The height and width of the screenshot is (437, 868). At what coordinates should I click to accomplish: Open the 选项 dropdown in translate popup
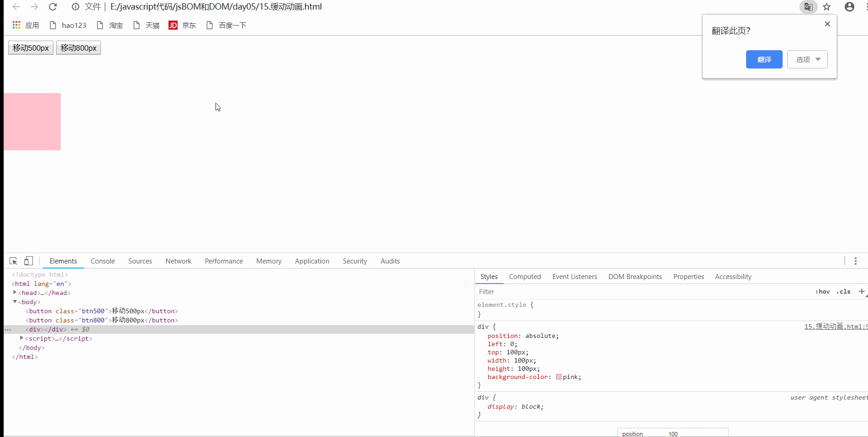click(807, 59)
